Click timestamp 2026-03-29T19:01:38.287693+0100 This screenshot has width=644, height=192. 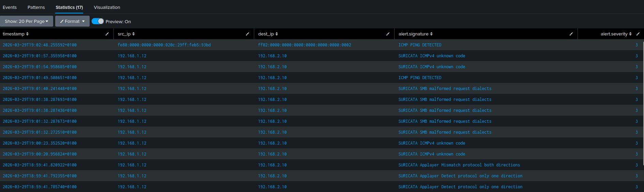[40, 99]
